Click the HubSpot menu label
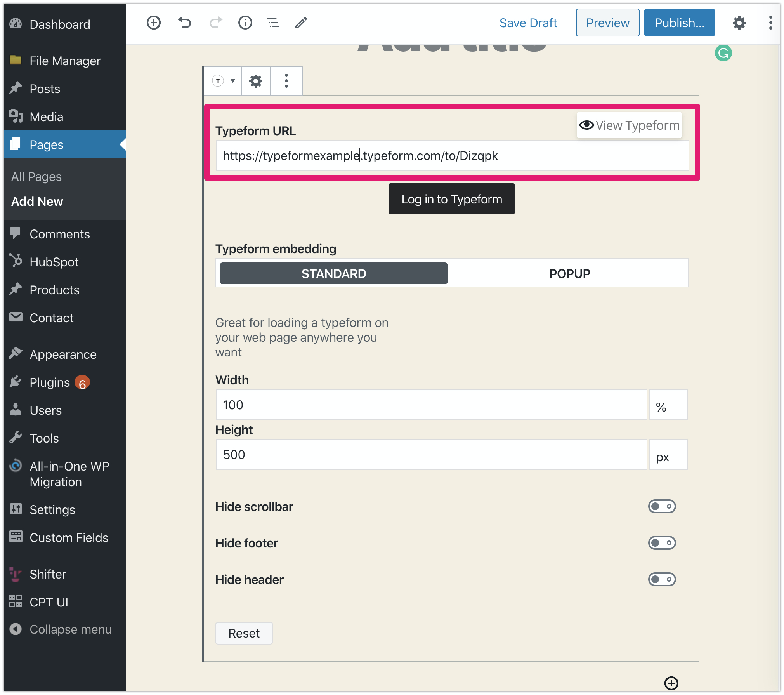The width and height of the screenshot is (784, 695). [54, 262]
